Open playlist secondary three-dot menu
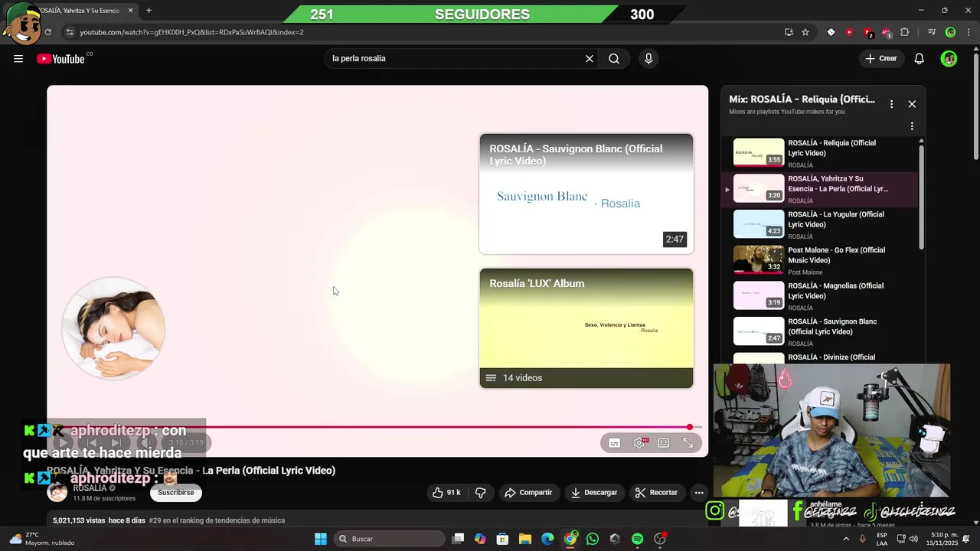Image resolution: width=980 pixels, height=551 pixels. tap(912, 126)
